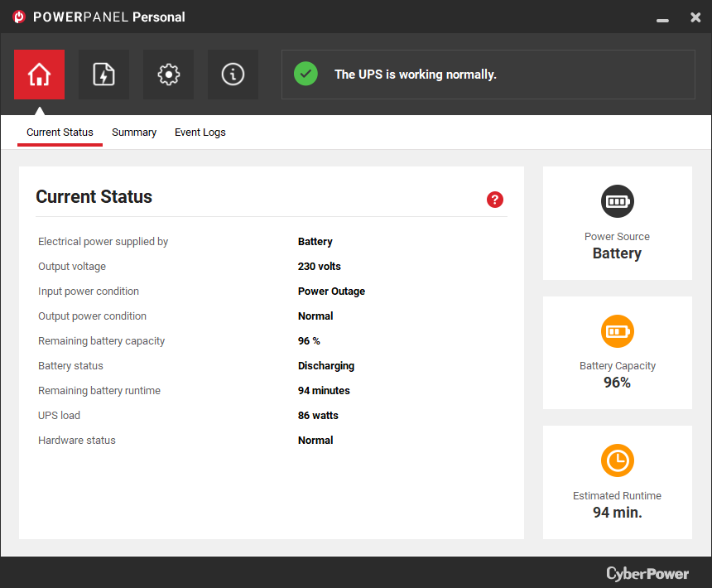Open the Information about icon
Screen dimensions: 712x588
[233, 75]
